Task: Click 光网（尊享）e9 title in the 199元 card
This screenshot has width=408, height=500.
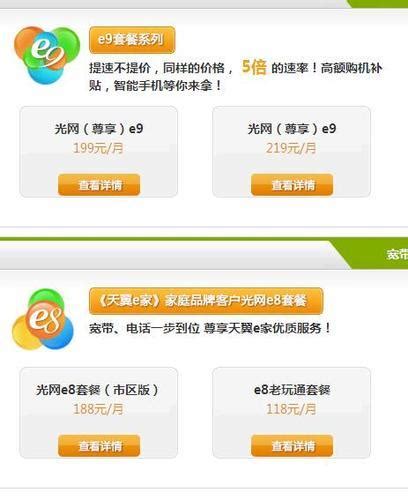Action: [x=99, y=129]
